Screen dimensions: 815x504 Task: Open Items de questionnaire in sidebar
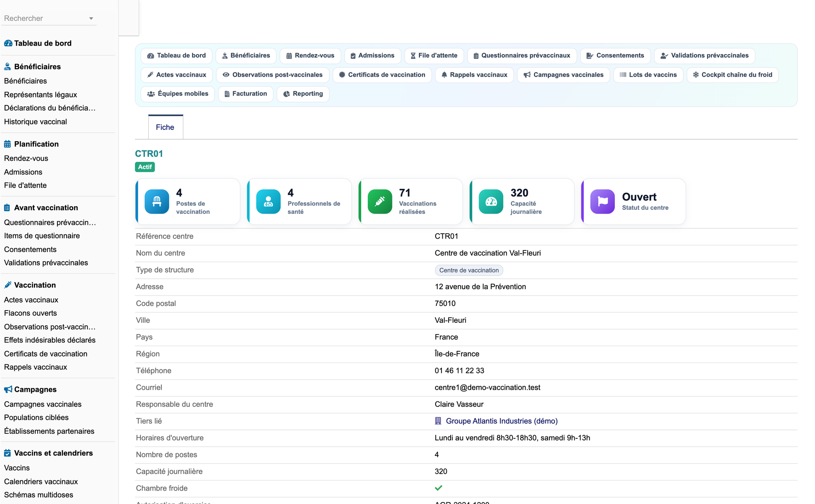[x=42, y=236]
